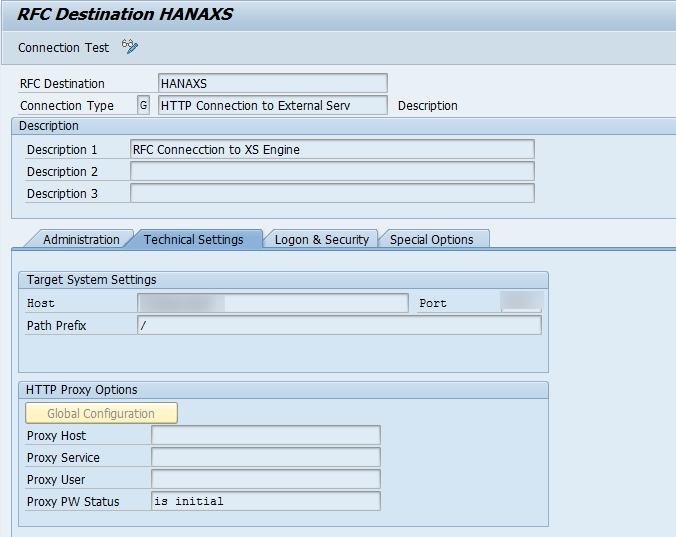
Task: Click the Connection Test button
Action: click(63, 47)
